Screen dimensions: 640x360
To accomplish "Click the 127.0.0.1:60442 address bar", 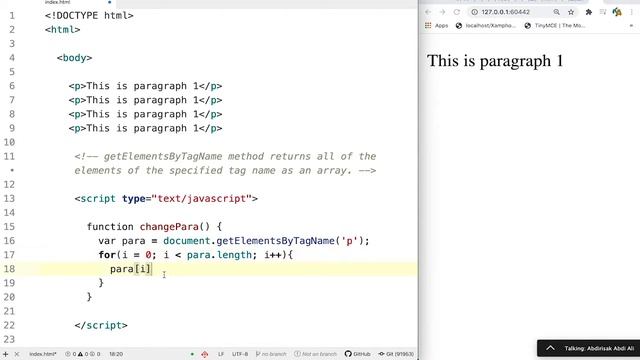I will tap(505, 12).
